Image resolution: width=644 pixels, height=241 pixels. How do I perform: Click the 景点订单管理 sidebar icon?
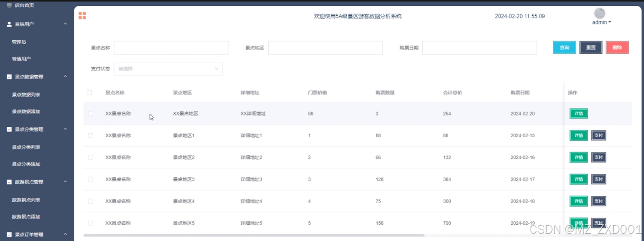click(9, 235)
